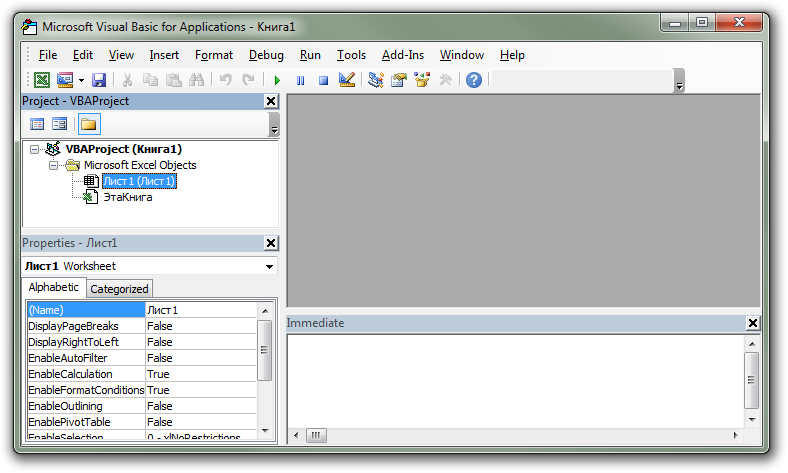This screenshot has height=473, width=788.
Task: Edit the (Name) property value Лист1
Action: click(201, 310)
